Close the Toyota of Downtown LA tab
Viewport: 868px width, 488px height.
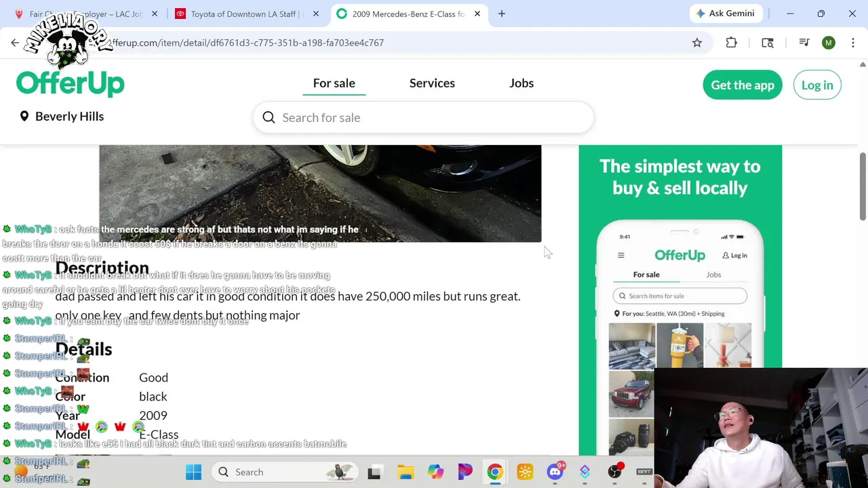tap(316, 14)
